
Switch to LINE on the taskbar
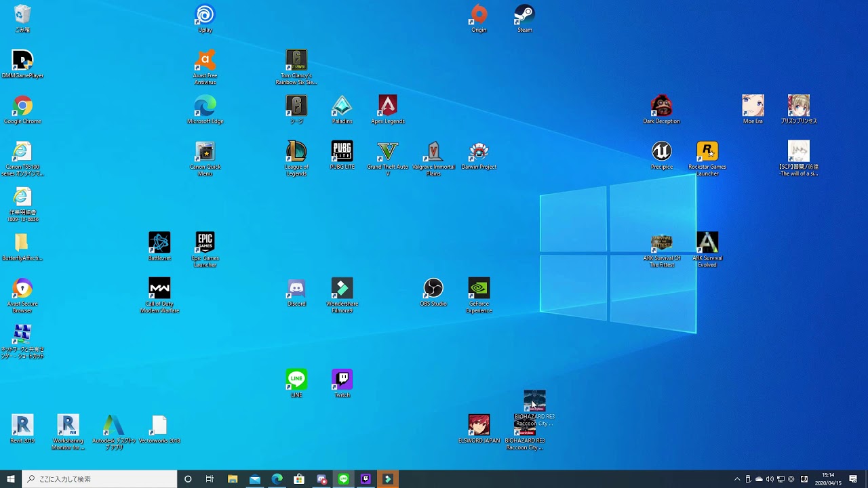pos(344,479)
